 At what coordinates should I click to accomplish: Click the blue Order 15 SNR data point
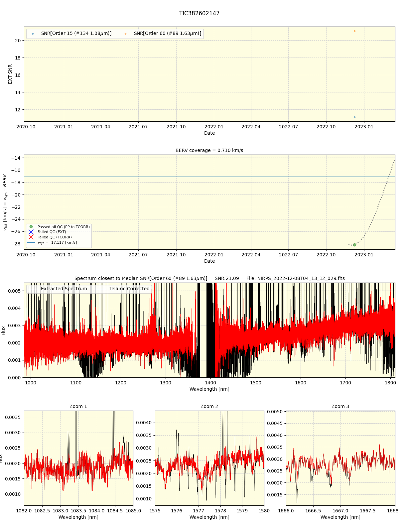click(354, 117)
